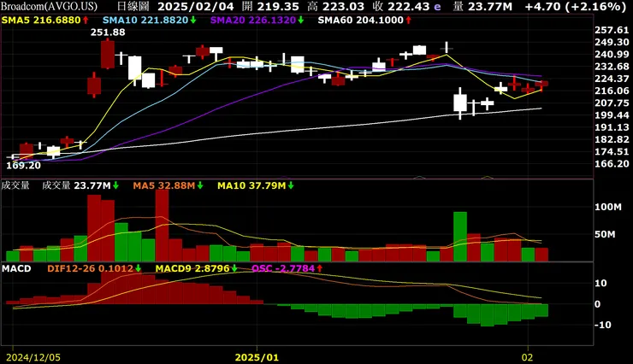This screenshot has height=364, width=633.
Task: Click the 02 month axis label
Action: 527,357
